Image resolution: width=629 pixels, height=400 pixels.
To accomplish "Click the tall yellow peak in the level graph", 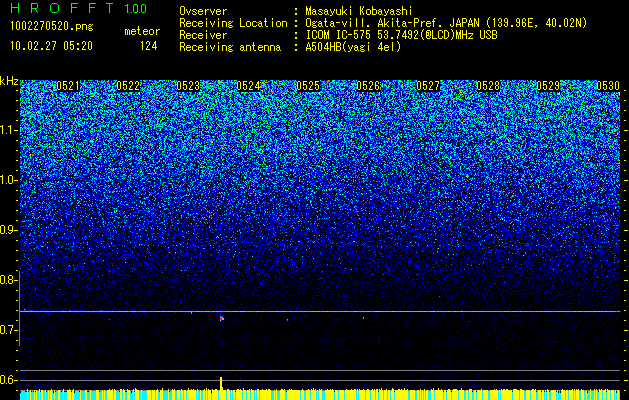I will point(221,383).
